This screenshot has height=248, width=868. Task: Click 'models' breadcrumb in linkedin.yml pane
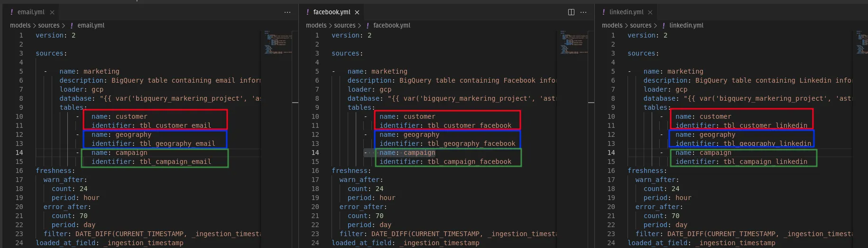tap(612, 26)
